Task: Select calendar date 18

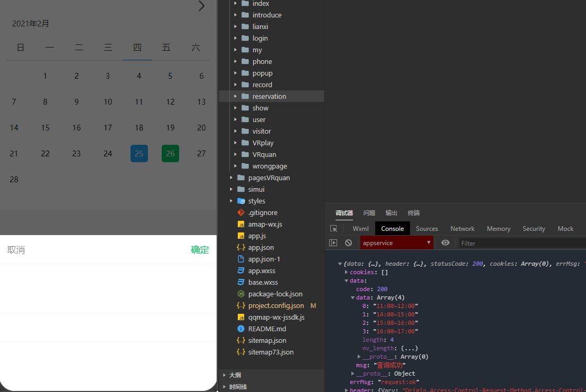Action: click(x=139, y=128)
